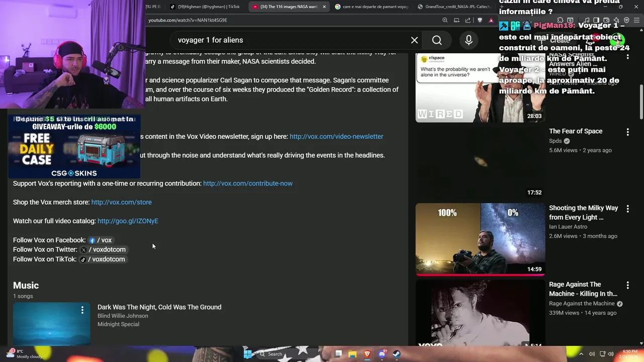Click the Brave Rewards triangle icon
Viewport: 644px width, 362px height.
click(x=491, y=20)
